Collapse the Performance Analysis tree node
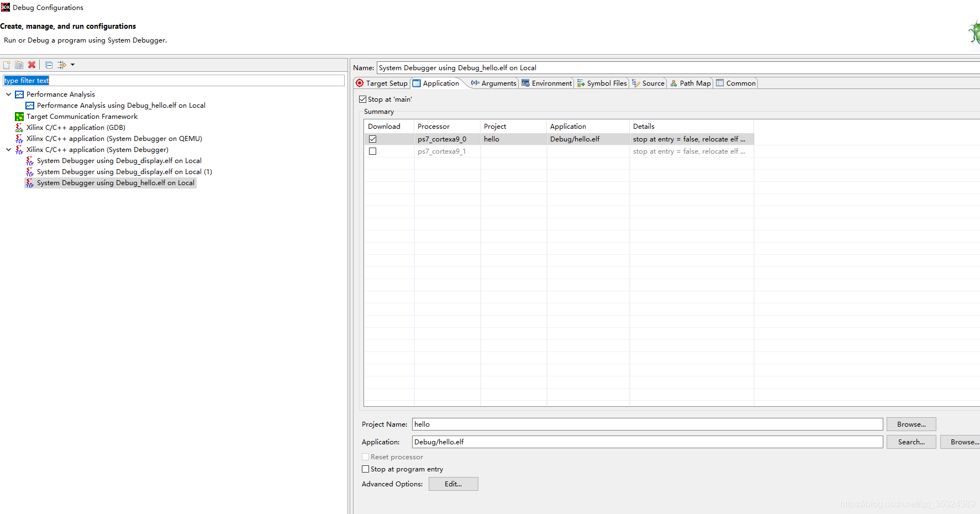This screenshot has width=980, height=514. click(8, 94)
